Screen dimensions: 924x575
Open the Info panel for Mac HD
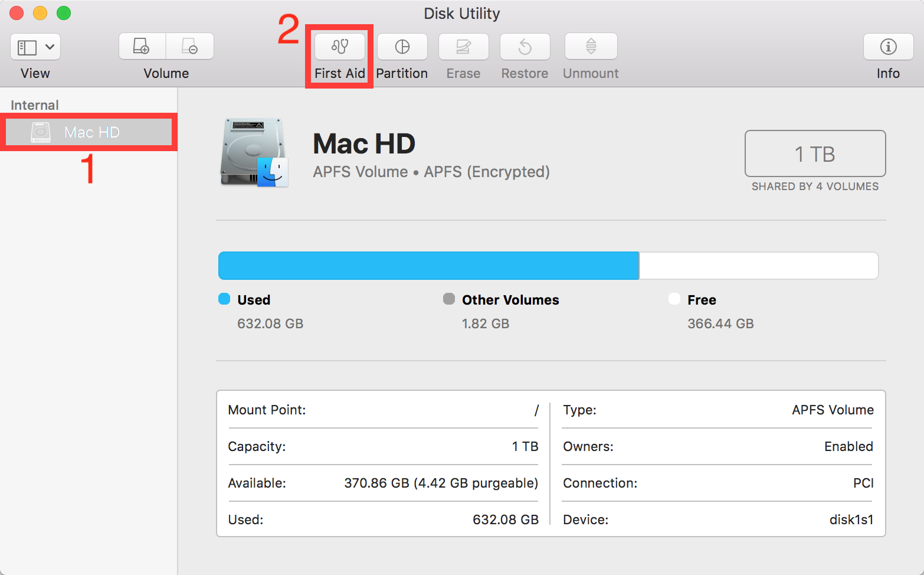(887, 47)
